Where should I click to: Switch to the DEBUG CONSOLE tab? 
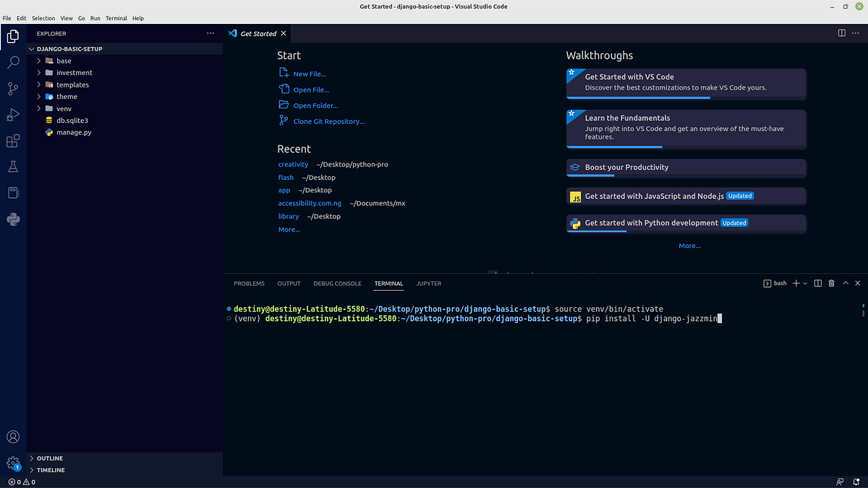337,283
